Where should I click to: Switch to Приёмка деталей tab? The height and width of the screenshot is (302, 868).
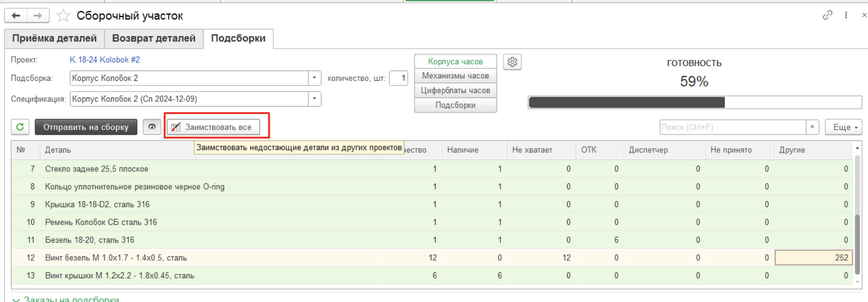[54, 39]
